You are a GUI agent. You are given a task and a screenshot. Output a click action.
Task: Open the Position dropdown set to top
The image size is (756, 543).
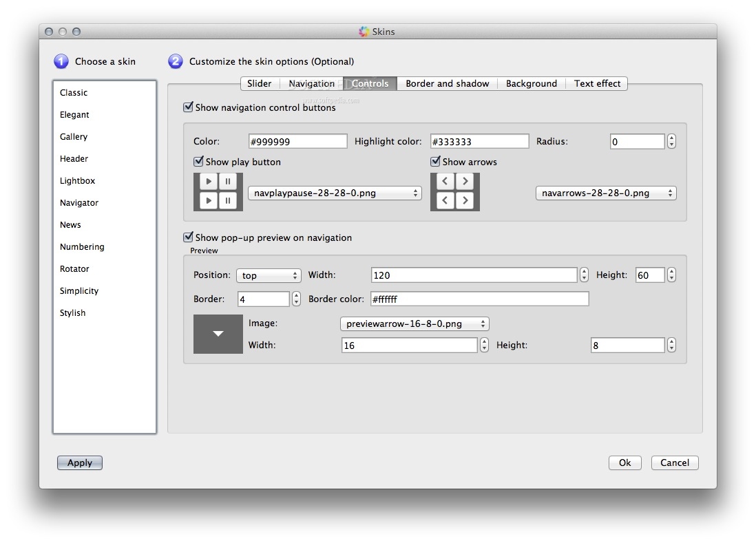coord(269,275)
